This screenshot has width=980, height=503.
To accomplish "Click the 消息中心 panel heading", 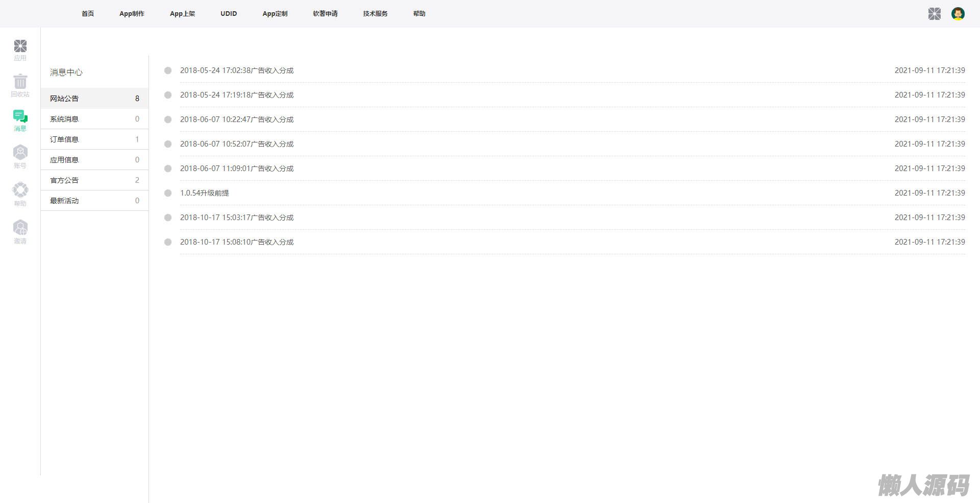I will pyautogui.click(x=66, y=73).
